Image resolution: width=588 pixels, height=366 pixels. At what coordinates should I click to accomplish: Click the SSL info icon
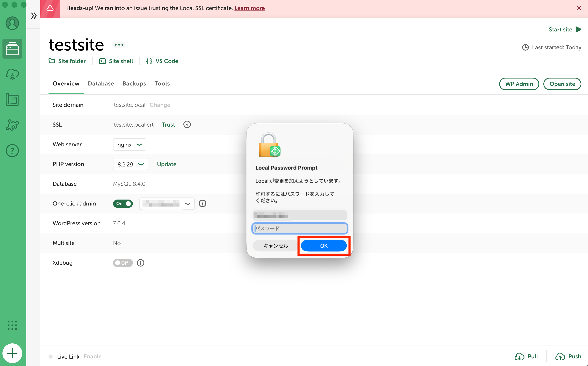pyautogui.click(x=187, y=124)
